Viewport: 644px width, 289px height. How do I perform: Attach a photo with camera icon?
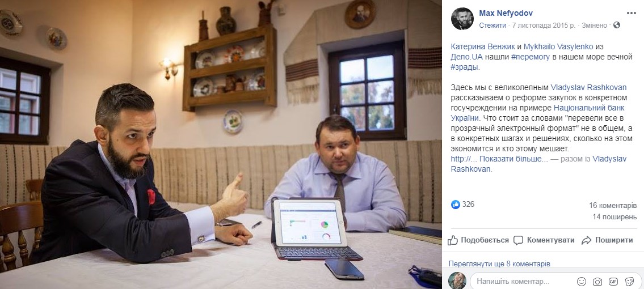pyautogui.click(x=597, y=282)
